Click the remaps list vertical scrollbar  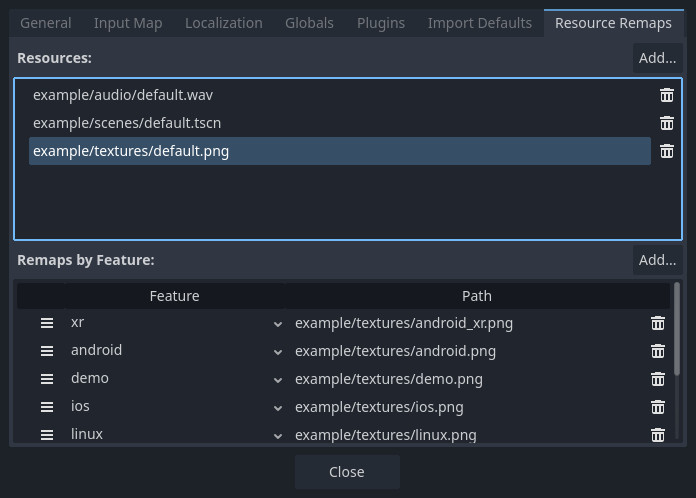(677, 329)
